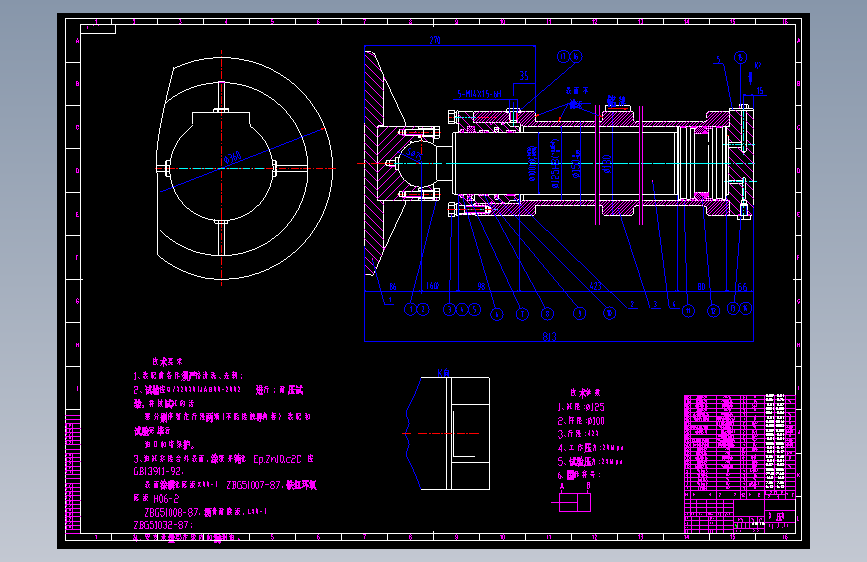Select the 270 dimension text at top
Image resolution: width=867 pixels, height=562 pixels.
point(435,40)
